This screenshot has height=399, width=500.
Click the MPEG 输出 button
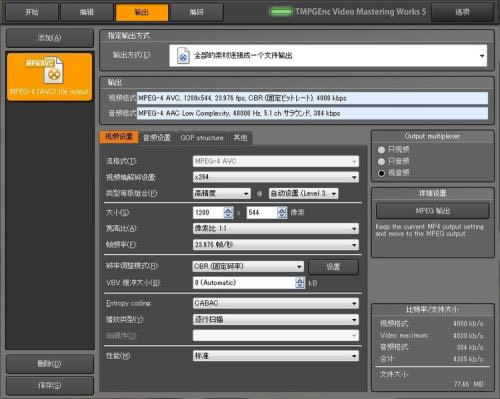(x=433, y=211)
